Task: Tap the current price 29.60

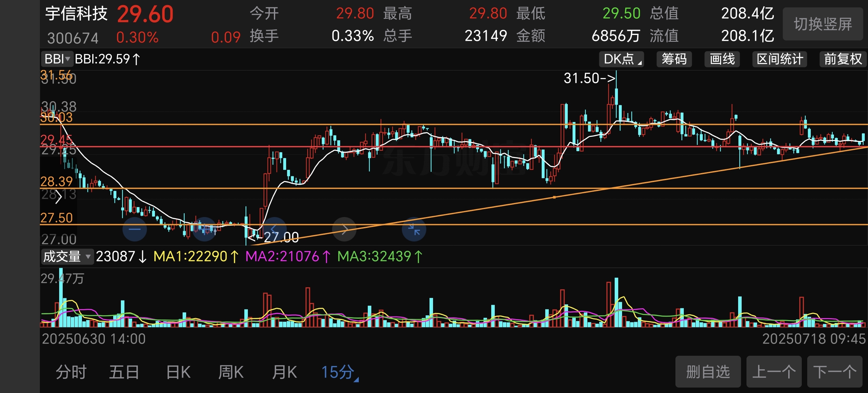Action: point(145,14)
